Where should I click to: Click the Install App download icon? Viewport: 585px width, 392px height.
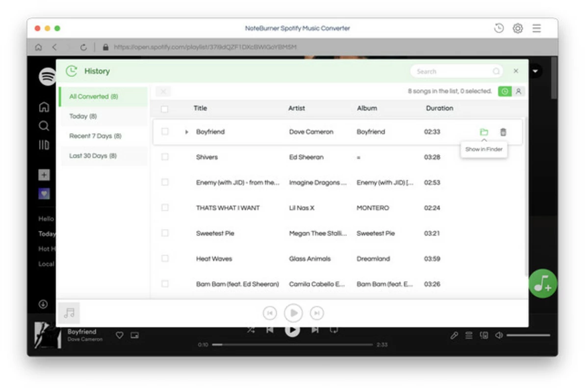(x=43, y=304)
